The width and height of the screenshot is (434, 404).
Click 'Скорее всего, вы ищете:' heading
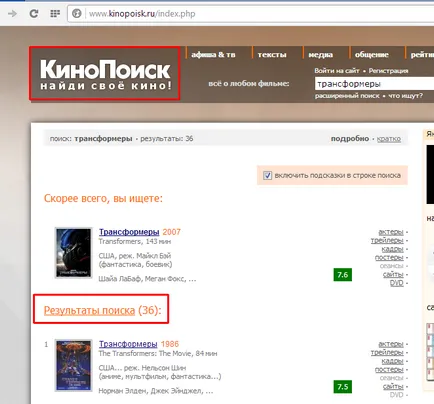pos(103,199)
